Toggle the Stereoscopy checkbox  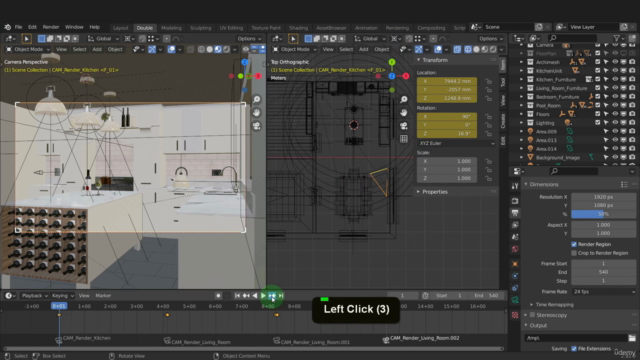point(532,315)
